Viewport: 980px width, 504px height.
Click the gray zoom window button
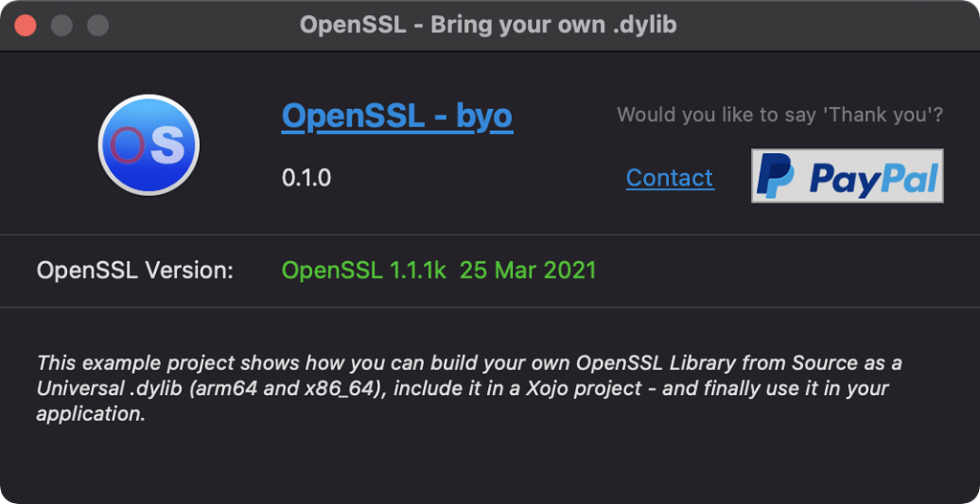pos(99,25)
